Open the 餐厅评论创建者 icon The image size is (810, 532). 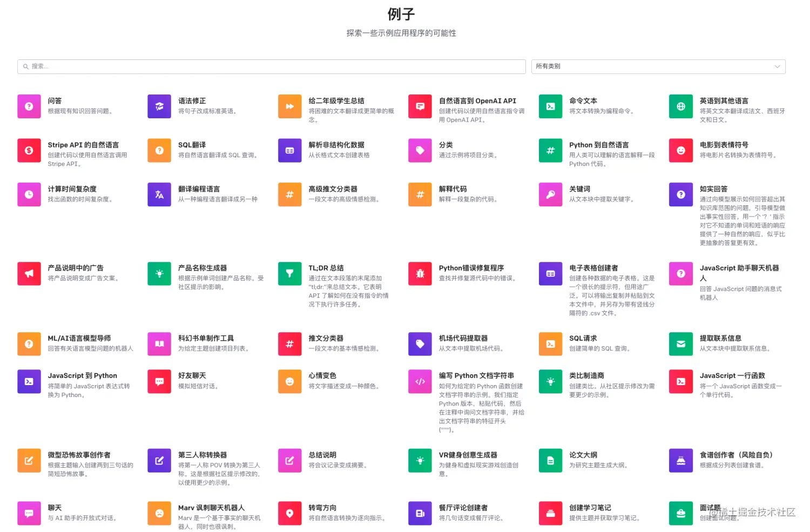tap(420, 514)
